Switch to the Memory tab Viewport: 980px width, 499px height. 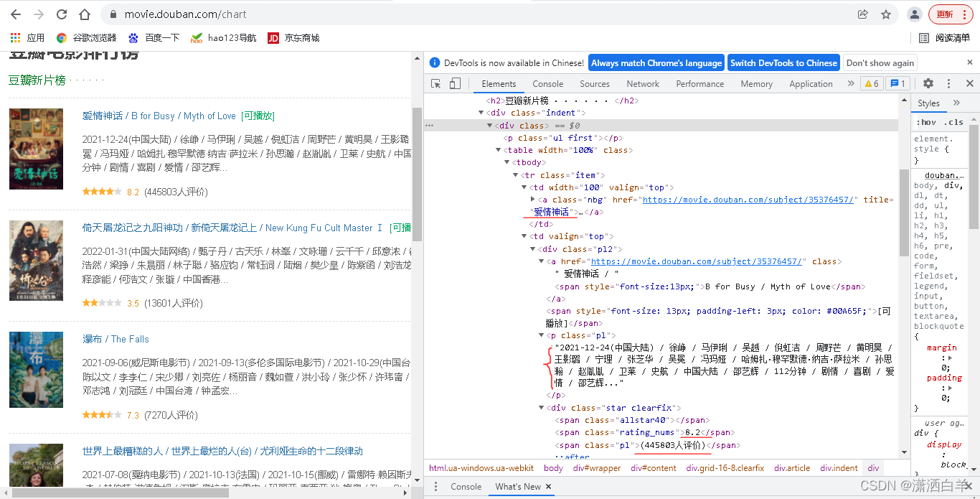[x=757, y=84]
